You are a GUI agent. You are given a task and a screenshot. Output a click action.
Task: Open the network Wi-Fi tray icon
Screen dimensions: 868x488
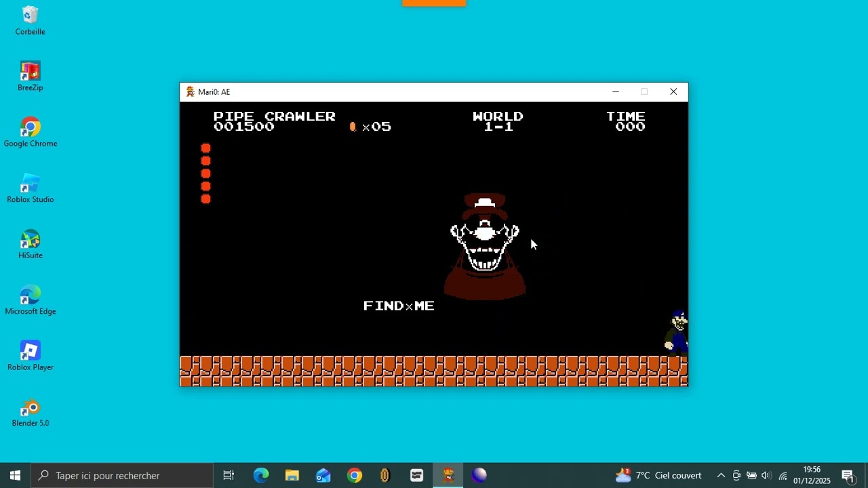click(x=783, y=476)
